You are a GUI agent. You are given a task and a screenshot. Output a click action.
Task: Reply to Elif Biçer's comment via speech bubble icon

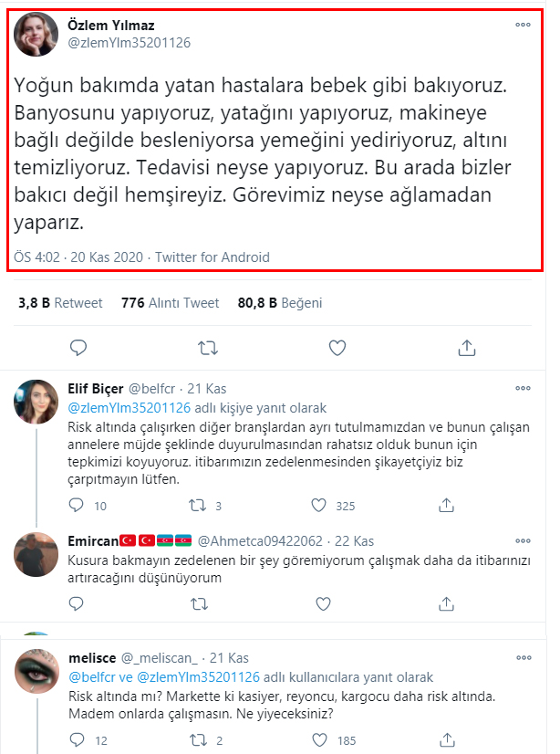76,505
